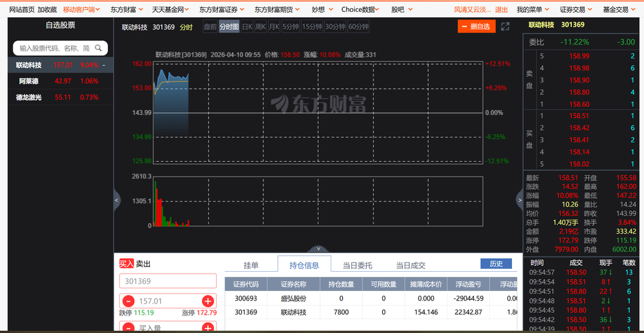Viewport: 644px width, 333px height.
Task: Collapse the right quote panel arrow
Action: [519, 200]
